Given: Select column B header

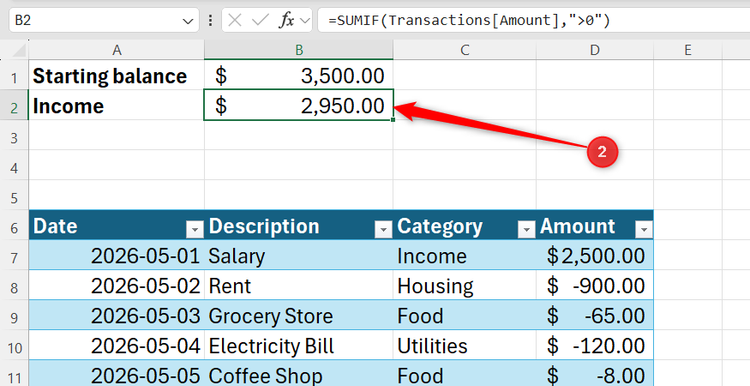Looking at the screenshot, I should pyautogui.click(x=299, y=50).
